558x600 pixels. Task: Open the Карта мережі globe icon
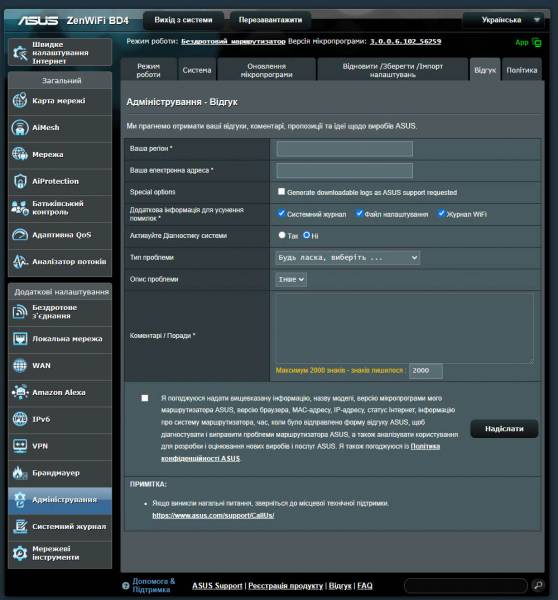click(x=20, y=101)
